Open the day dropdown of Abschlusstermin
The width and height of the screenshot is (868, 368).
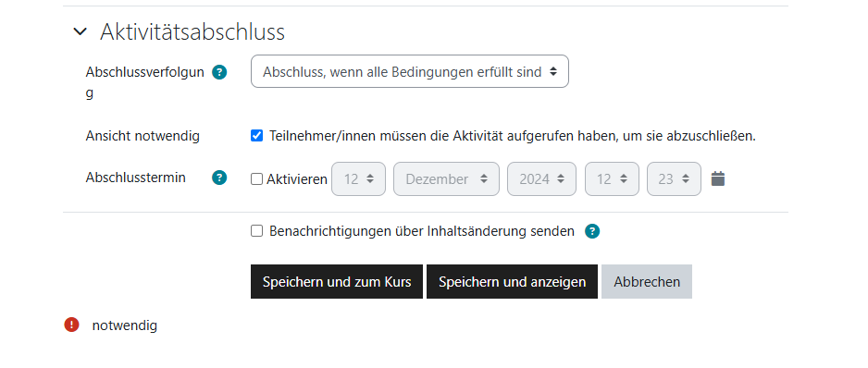point(359,178)
